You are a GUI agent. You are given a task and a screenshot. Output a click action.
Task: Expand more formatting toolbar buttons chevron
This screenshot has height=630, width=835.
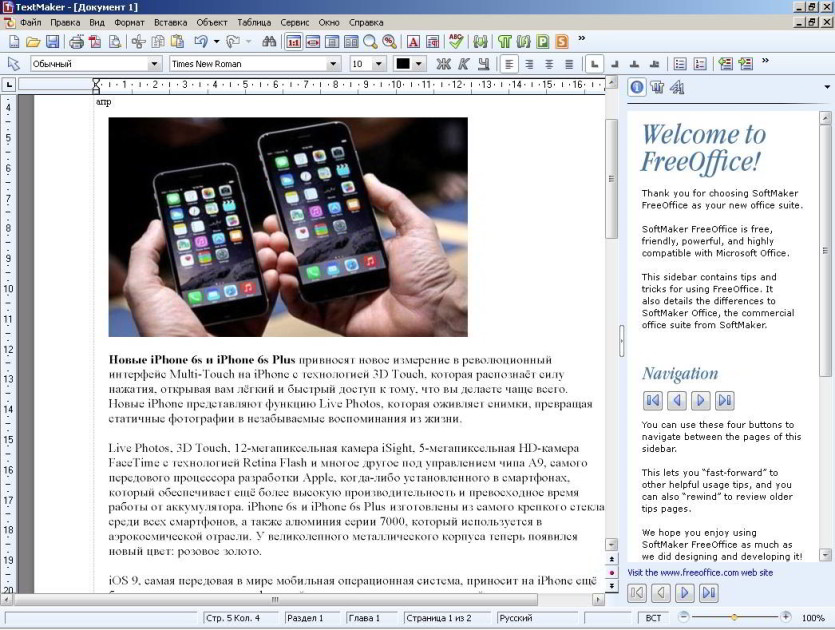(x=766, y=61)
